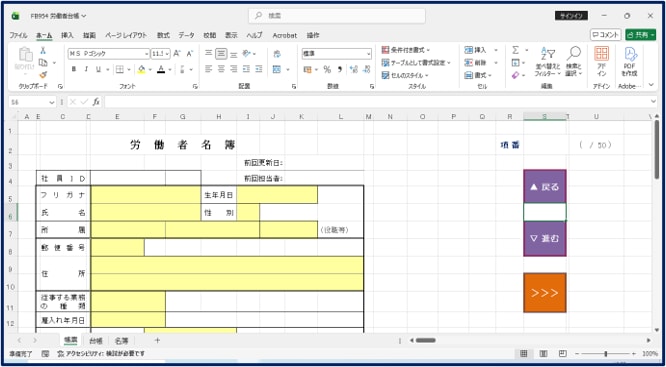
Task: Increase decimal places
Action: tap(353, 69)
